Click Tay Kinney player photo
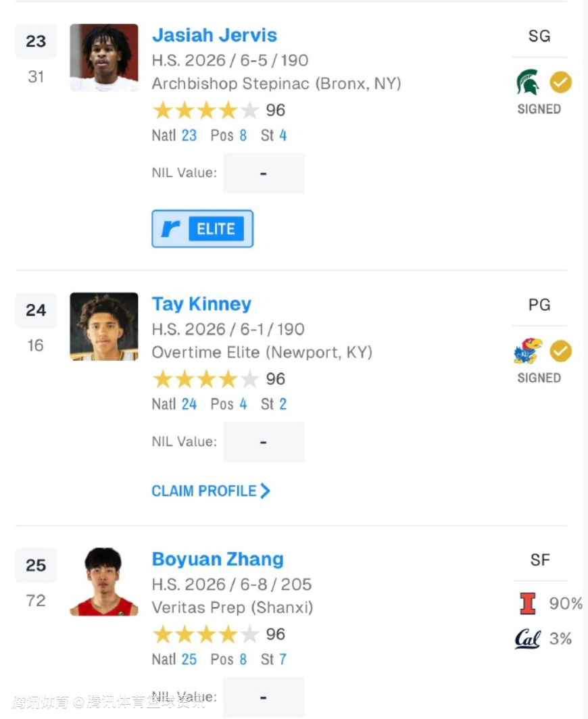The width and height of the screenshot is (588, 719). (104, 326)
